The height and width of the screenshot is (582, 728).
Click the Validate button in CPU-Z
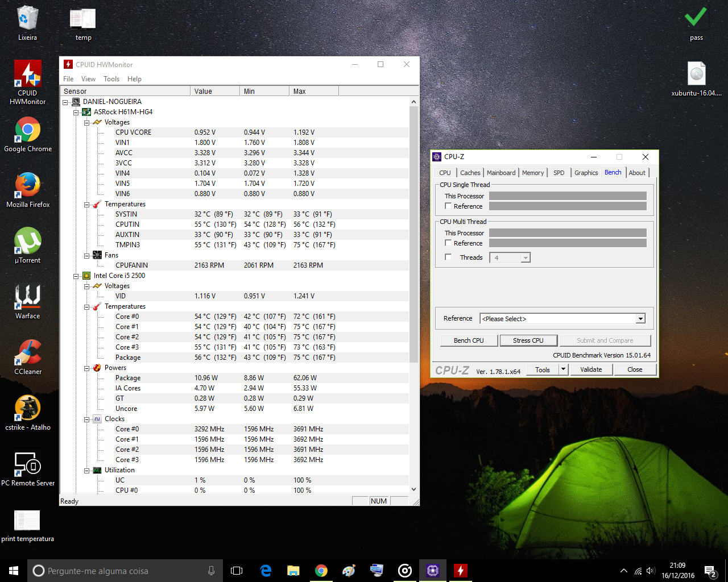pos(591,369)
